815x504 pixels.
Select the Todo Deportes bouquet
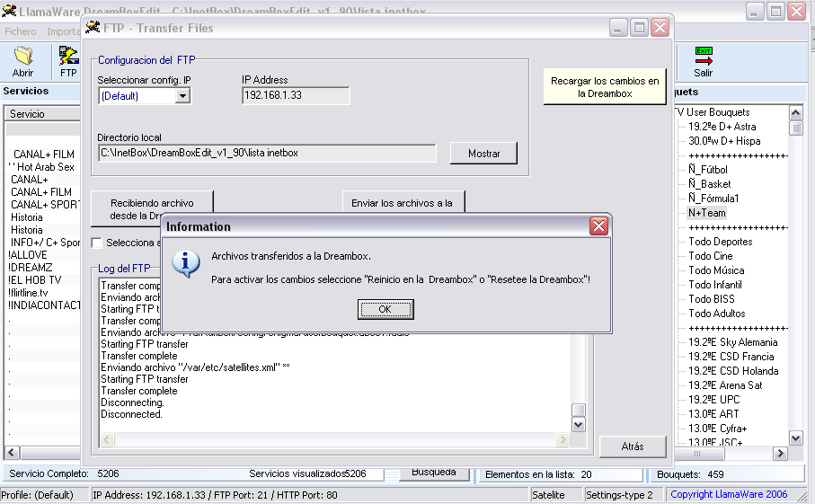click(x=721, y=242)
